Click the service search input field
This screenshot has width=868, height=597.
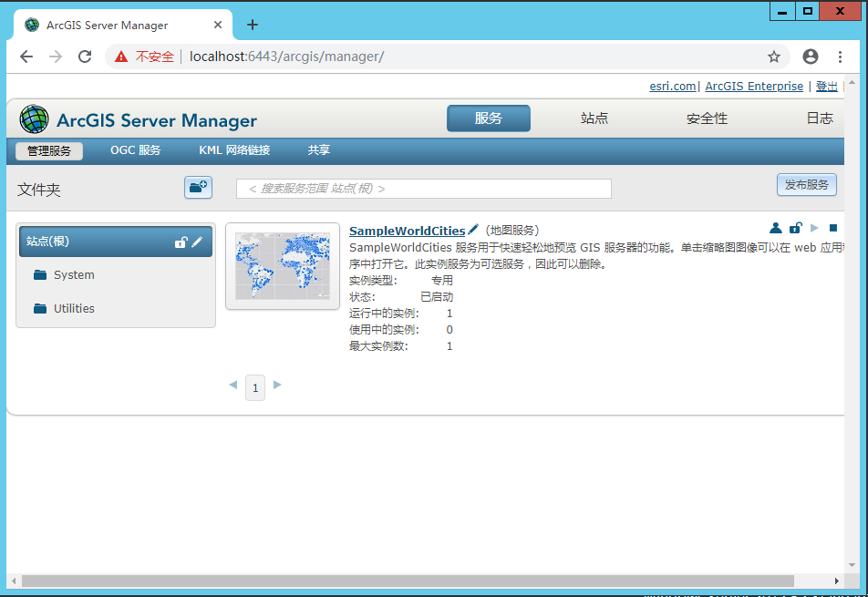pyautogui.click(x=423, y=189)
